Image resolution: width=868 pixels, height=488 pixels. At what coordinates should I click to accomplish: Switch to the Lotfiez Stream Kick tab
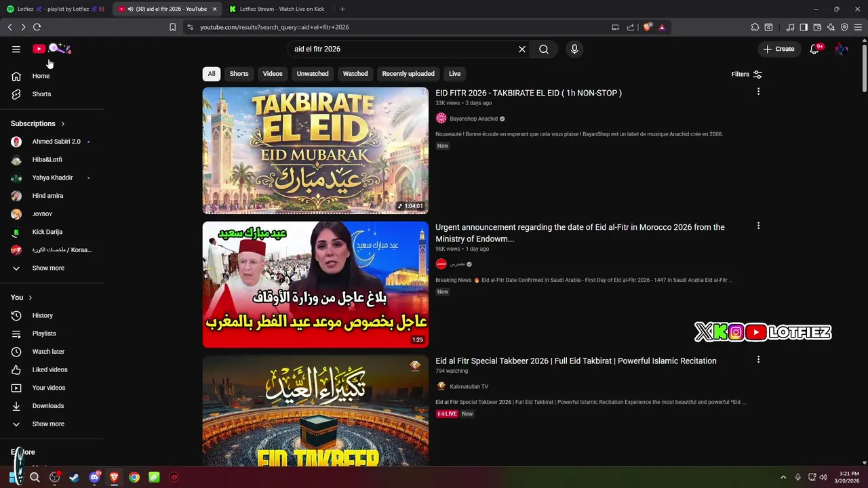click(x=278, y=9)
